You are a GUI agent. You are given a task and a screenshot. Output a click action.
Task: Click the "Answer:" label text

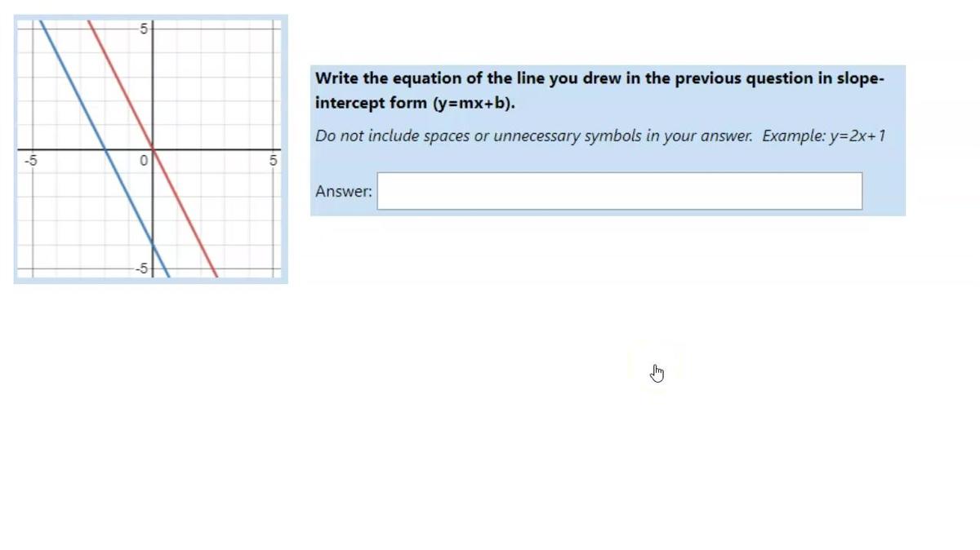pyautogui.click(x=344, y=192)
